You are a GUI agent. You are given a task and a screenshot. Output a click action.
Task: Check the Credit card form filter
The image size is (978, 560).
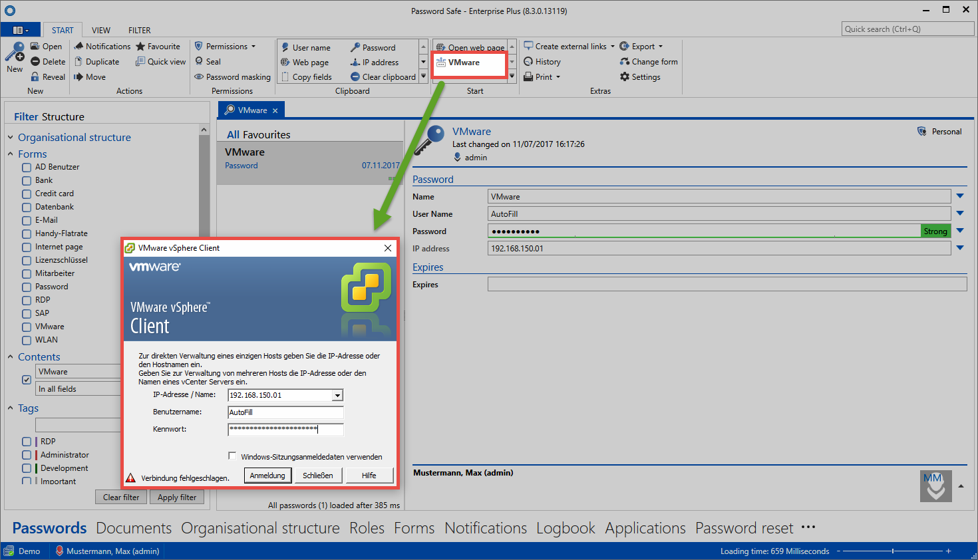(x=27, y=194)
